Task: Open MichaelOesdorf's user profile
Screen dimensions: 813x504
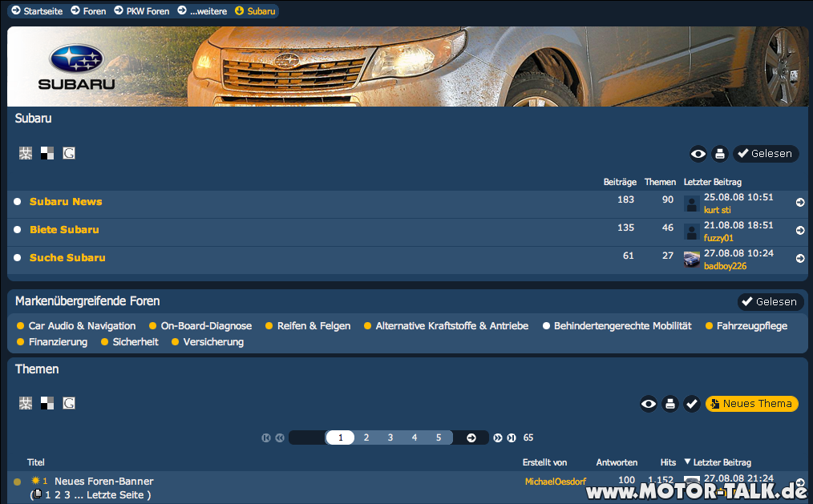Action: (x=556, y=482)
